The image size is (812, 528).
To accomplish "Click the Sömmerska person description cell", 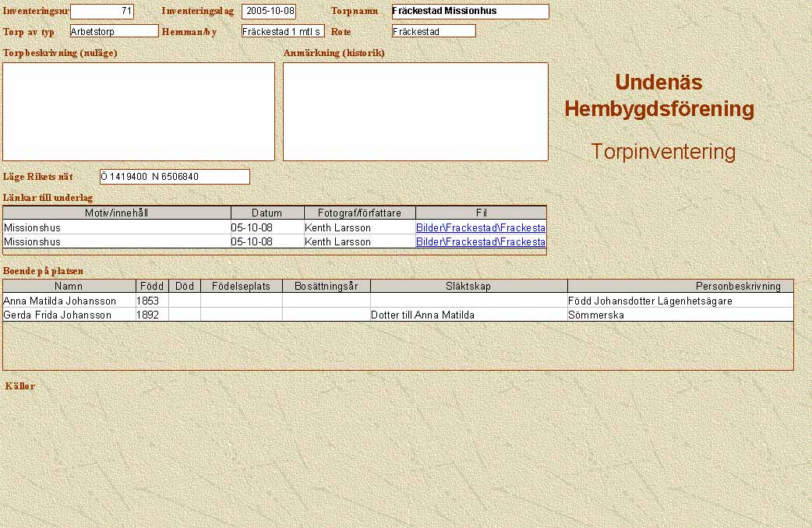I will (x=680, y=315).
